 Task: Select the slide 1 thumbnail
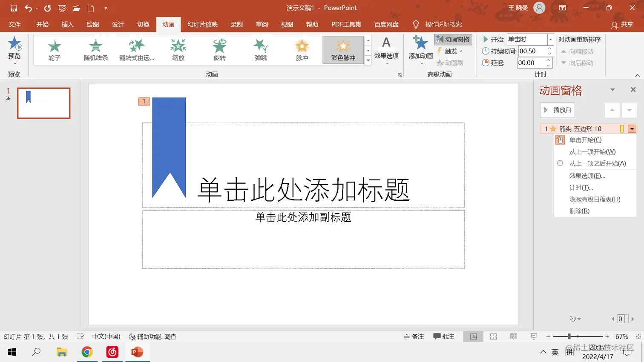click(44, 103)
